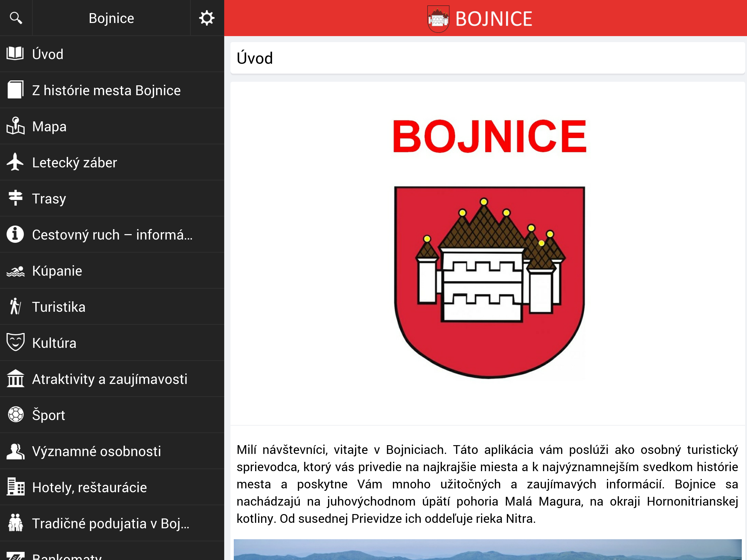
Task: Tap the soccer ball icon beside Šport
Action: tap(16, 415)
